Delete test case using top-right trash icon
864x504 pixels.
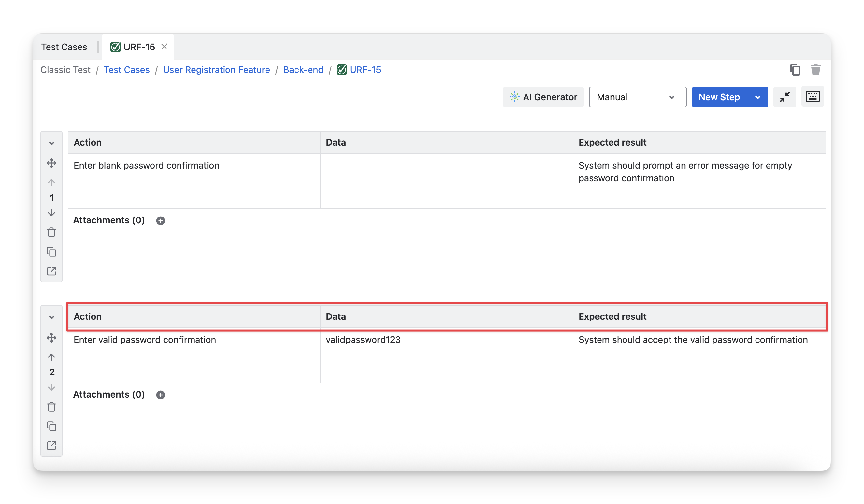coord(815,70)
